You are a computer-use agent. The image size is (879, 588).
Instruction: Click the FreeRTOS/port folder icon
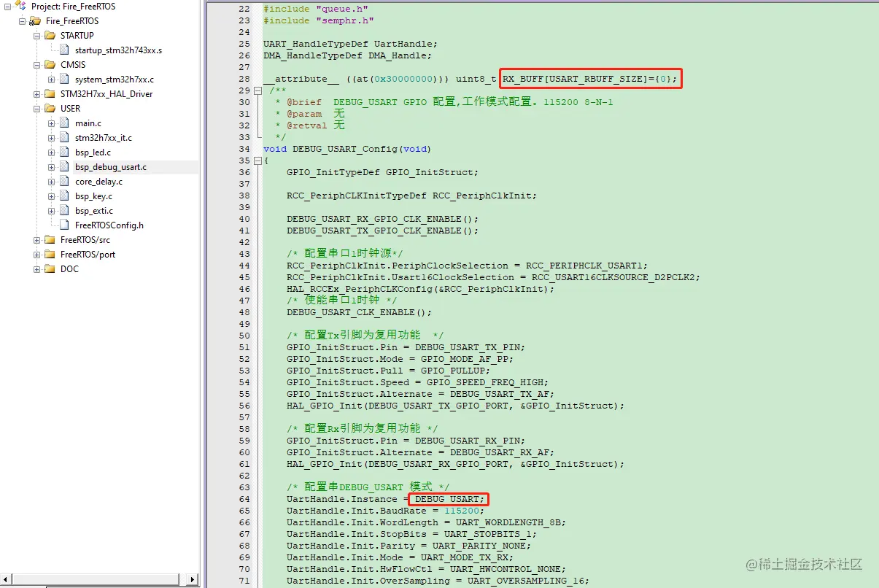50,255
